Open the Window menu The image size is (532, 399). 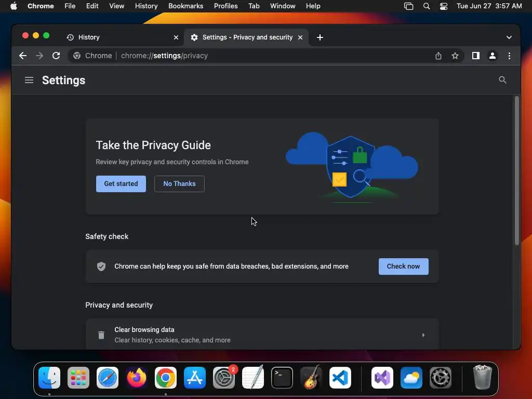283,6
